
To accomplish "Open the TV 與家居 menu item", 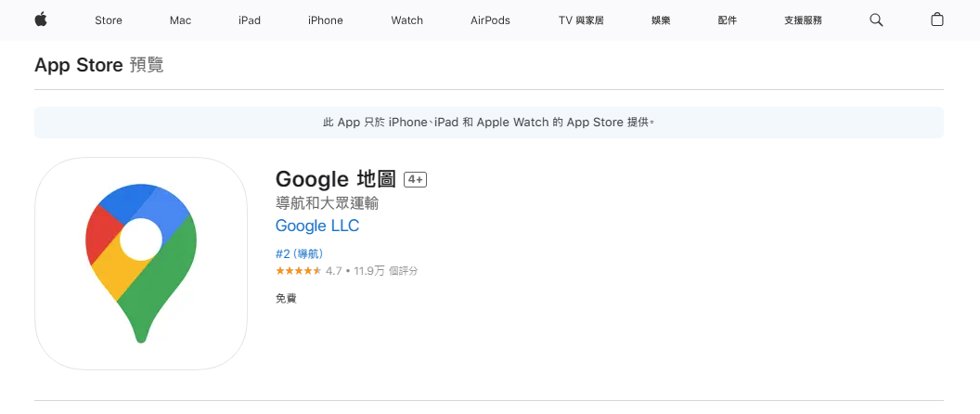I will click(x=581, y=20).
